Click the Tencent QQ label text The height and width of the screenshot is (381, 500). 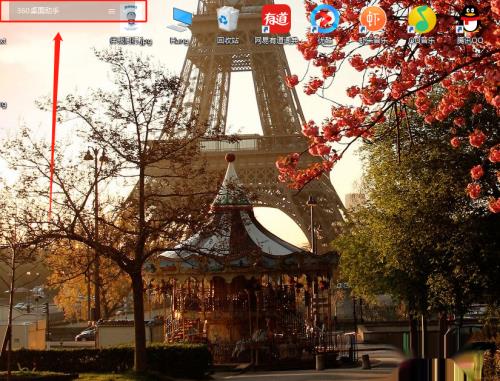470,41
